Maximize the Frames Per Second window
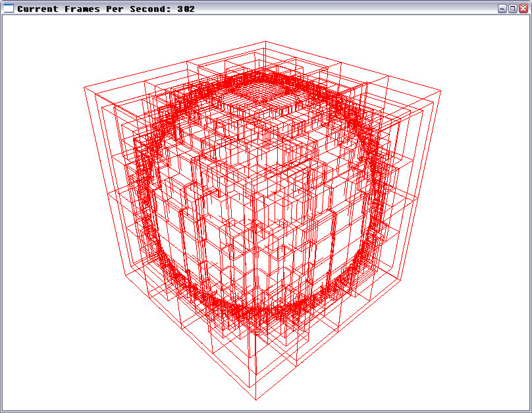The image size is (532, 413). tap(513, 9)
